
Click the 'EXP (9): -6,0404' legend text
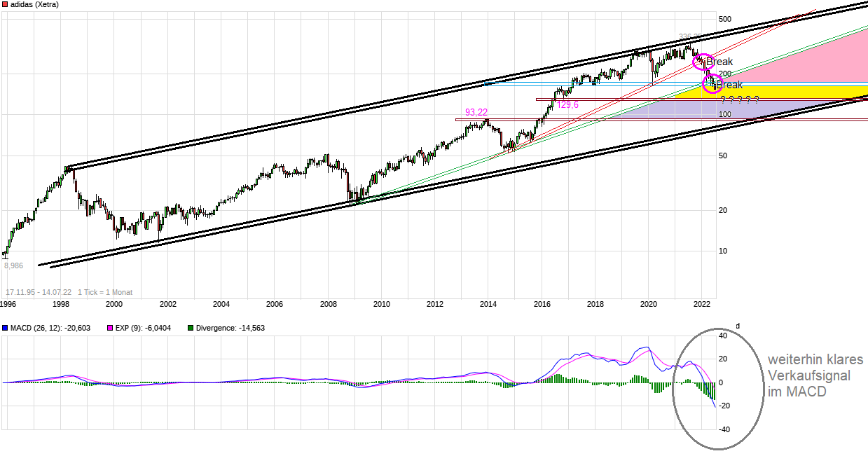tap(144, 328)
